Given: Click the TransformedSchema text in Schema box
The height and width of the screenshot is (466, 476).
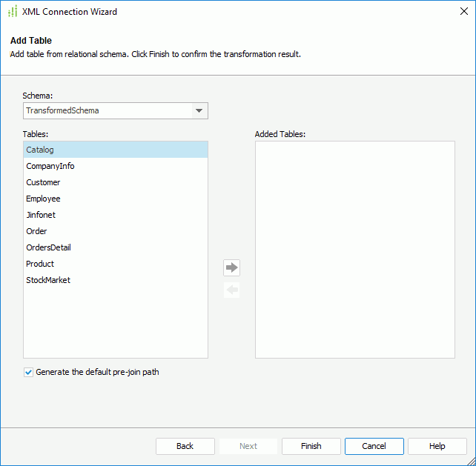Looking at the screenshot, I should 62,110.
